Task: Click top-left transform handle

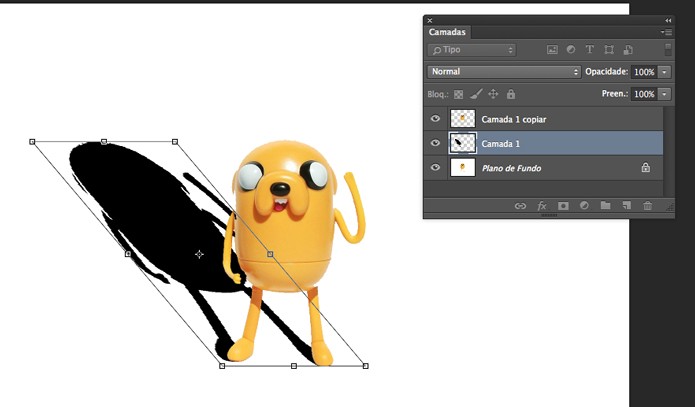Action: [32, 141]
